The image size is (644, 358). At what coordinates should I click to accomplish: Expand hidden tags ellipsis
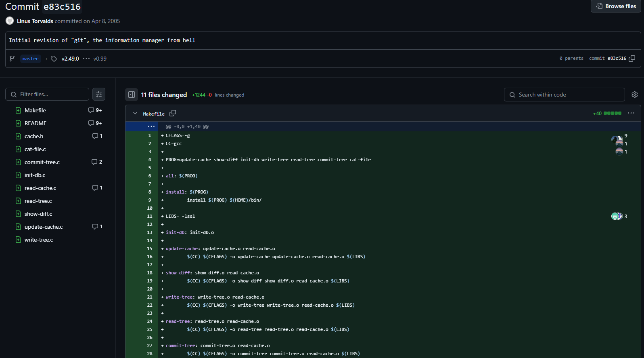click(x=86, y=59)
